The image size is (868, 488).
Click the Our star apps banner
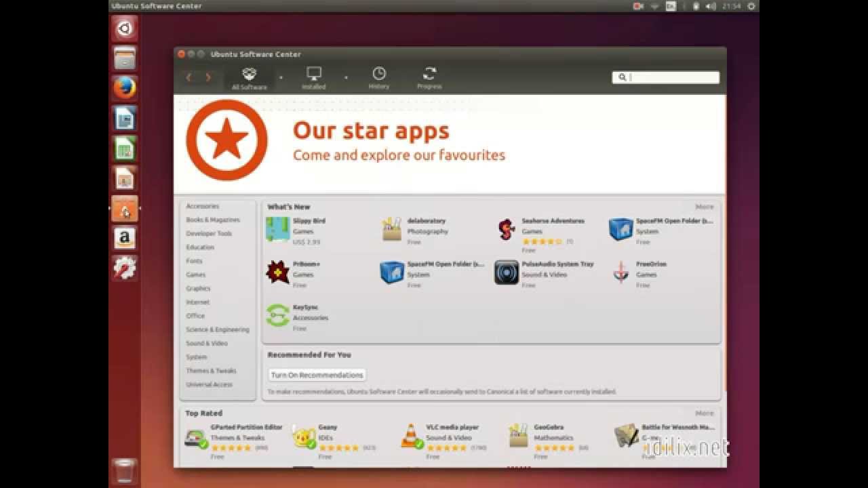point(450,144)
